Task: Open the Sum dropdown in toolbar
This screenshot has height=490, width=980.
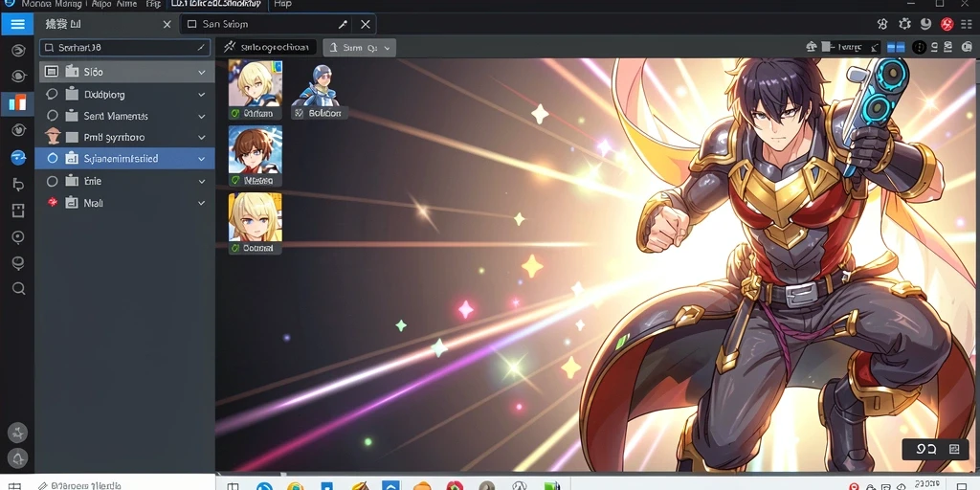Action: pyautogui.click(x=360, y=48)
